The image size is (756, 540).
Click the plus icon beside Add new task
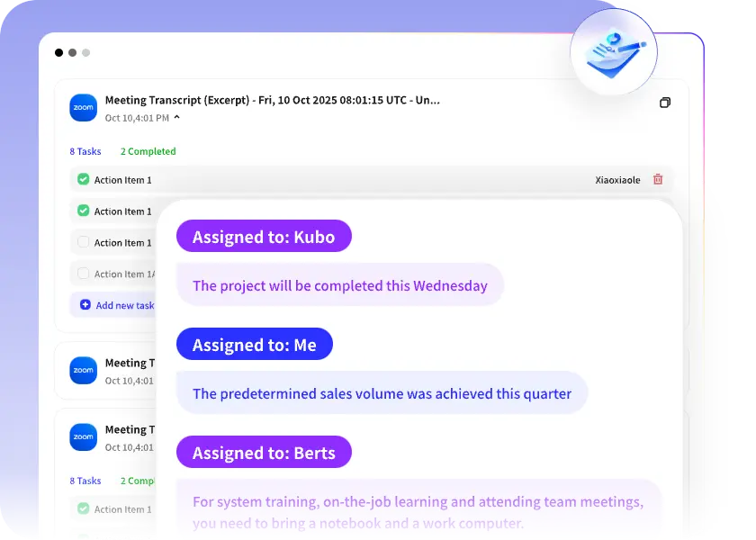point(85,305)
